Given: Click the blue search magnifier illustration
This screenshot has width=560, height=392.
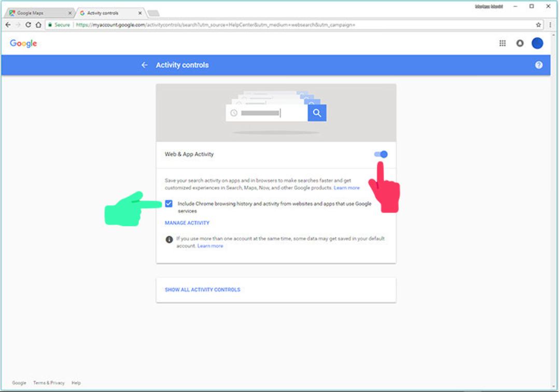Looking at the screenshot, I should coord(317,113).
